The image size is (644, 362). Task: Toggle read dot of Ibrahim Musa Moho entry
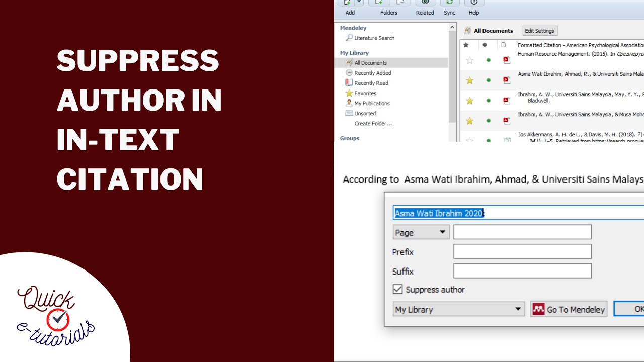488,121
